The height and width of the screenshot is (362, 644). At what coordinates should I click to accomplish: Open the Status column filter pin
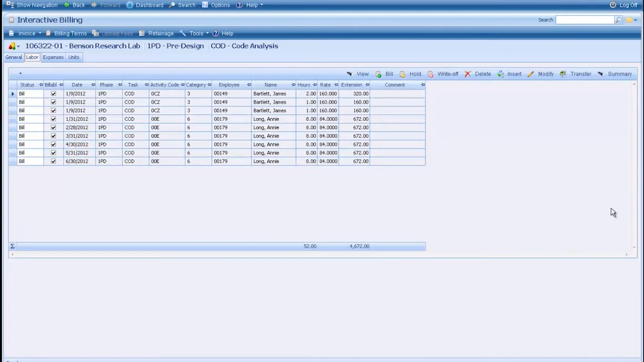click(41, 85)
